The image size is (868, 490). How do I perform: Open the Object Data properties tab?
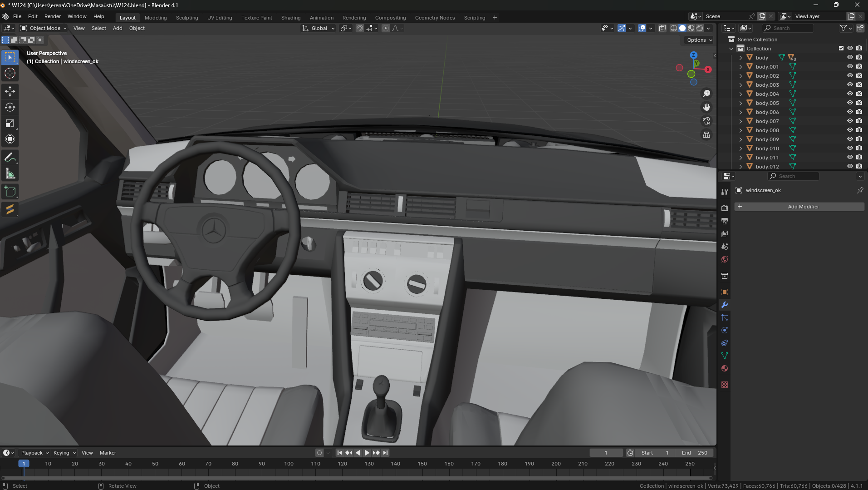pyautogui.click(x=725, y=356)
